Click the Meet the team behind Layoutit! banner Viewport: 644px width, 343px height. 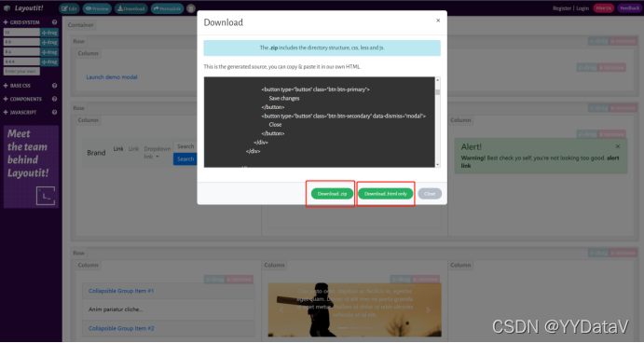(x=31, y=167)
